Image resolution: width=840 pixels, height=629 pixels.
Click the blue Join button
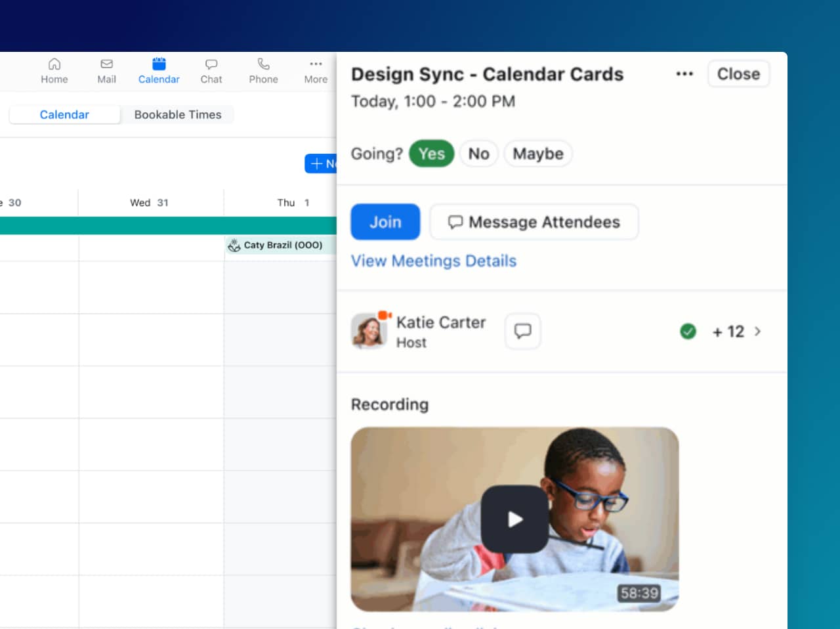[x=385, y=222]
